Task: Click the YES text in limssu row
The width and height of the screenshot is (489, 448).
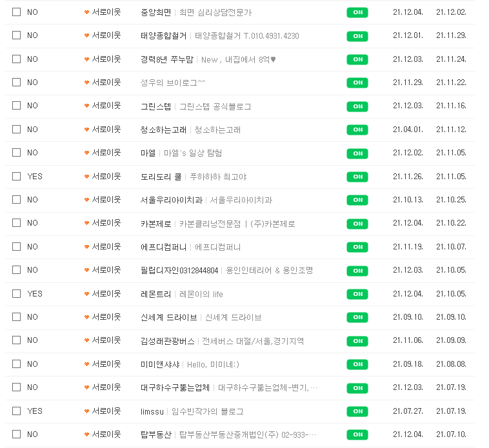Action: [35, 411]
